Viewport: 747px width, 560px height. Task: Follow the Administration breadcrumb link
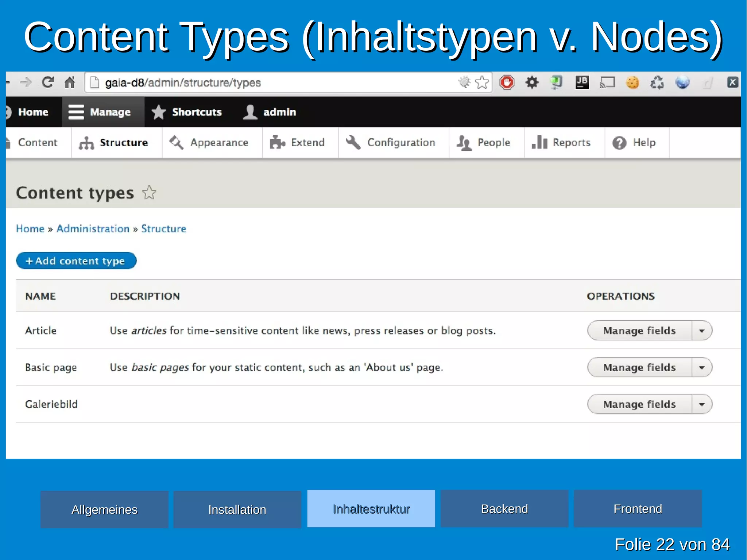tap(93, 229)
